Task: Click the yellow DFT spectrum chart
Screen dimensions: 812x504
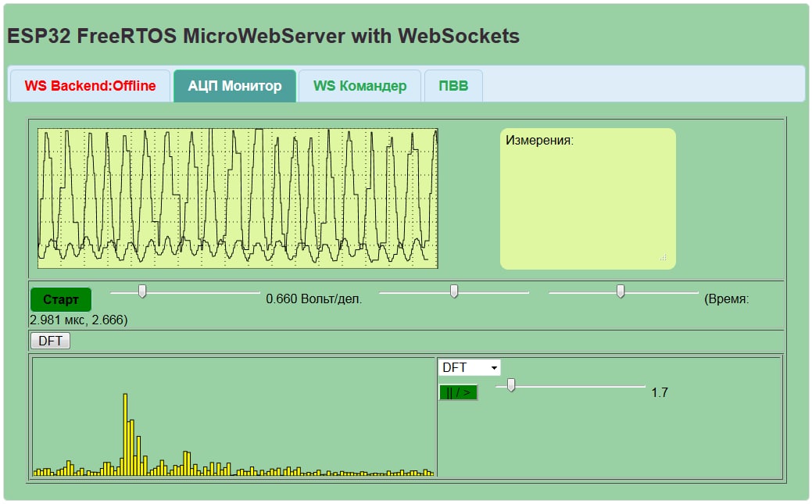Action: click(x=234, y=417)
